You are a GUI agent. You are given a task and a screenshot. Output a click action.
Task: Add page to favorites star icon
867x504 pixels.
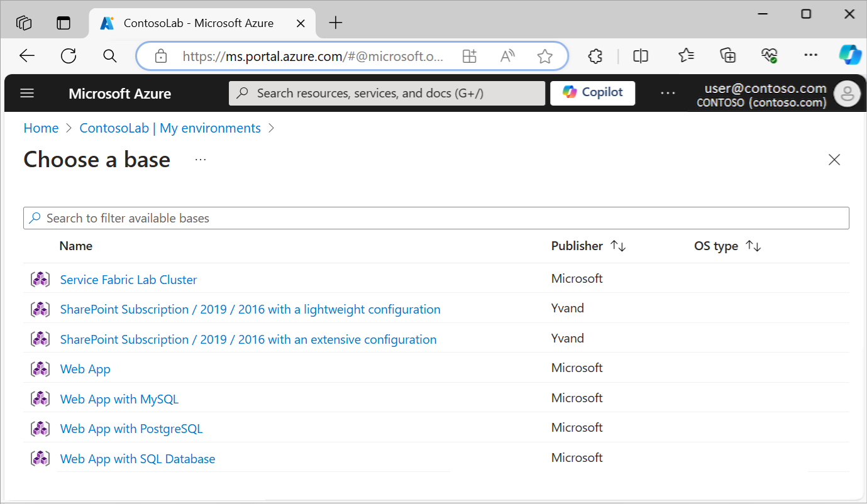point(544,57)
